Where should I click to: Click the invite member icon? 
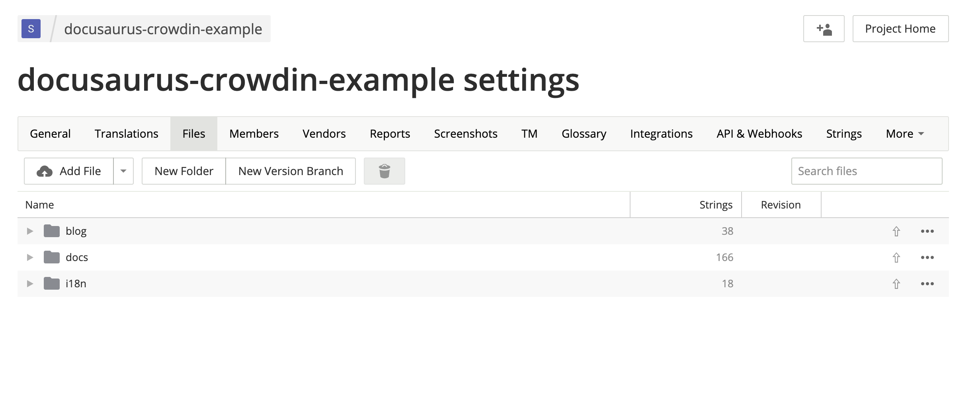824,28
